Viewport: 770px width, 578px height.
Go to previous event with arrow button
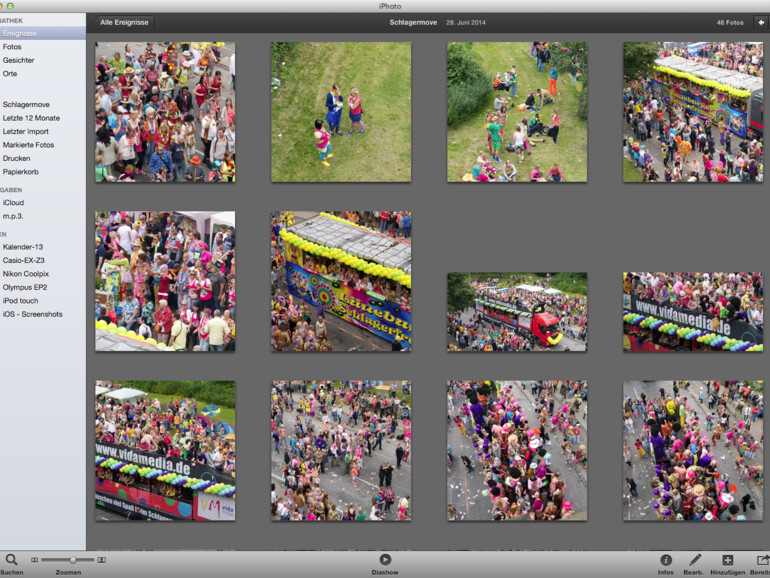click(x=761, y=23)
